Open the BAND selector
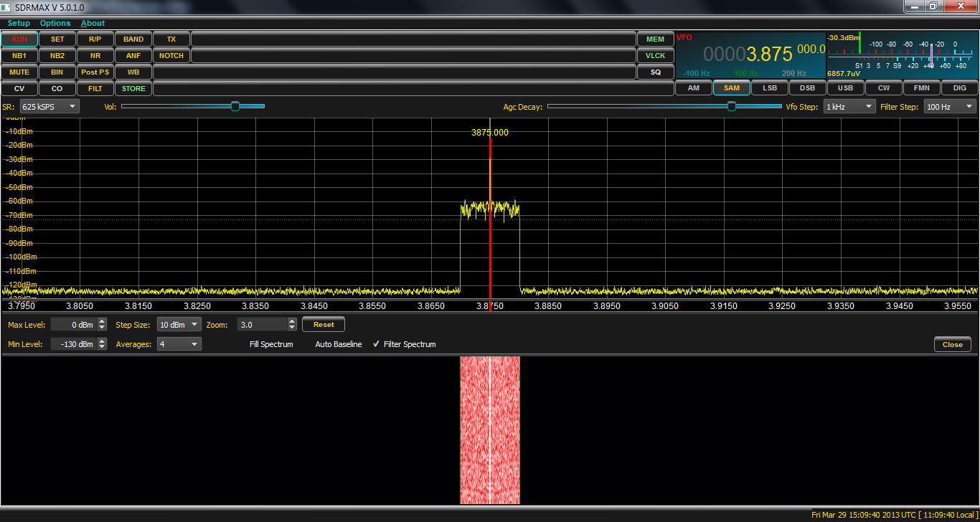Viewport: 980px width, 522px height. (x=133, y=39)
